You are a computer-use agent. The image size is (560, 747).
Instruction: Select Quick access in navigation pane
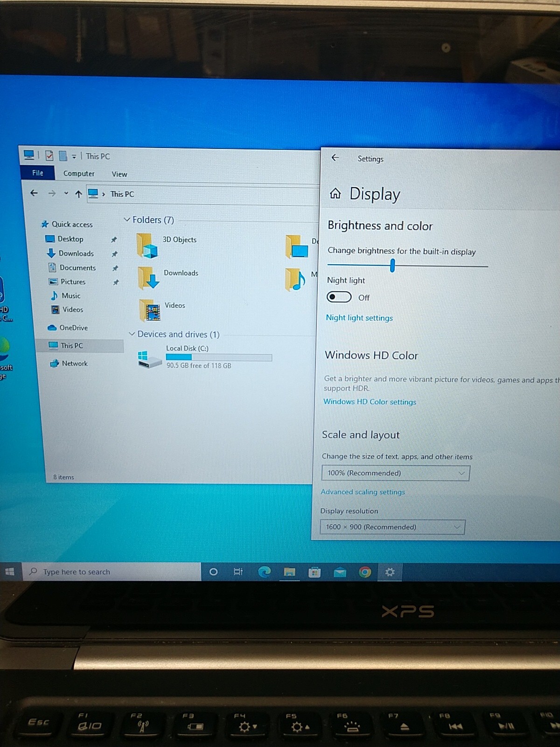(68, 224)
